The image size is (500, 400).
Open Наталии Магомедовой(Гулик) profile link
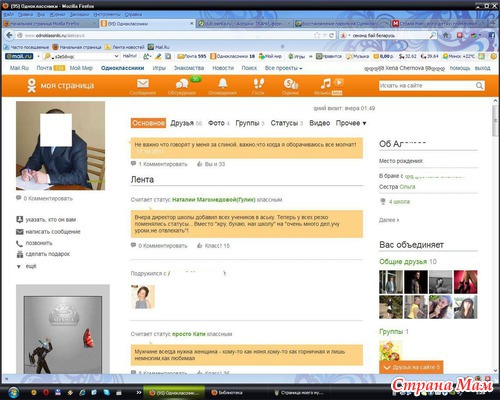click(214, 200)
